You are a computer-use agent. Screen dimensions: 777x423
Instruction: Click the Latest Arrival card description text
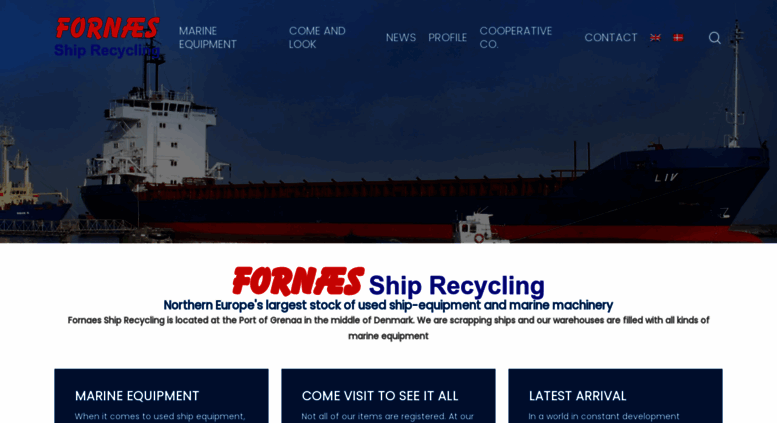[x=604, y=417]
